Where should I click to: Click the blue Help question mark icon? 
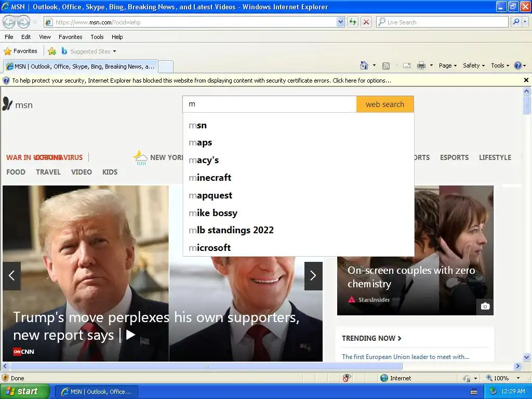tap(518, 65)
